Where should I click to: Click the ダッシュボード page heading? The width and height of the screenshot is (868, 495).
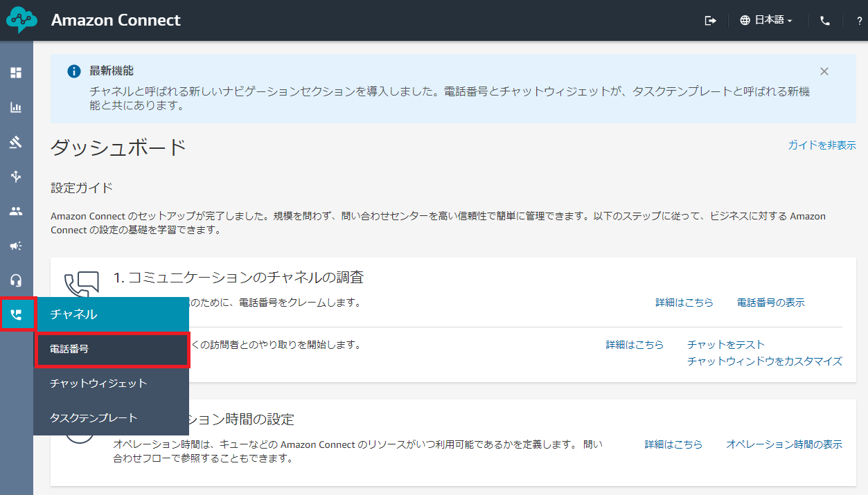click(118, 147)
